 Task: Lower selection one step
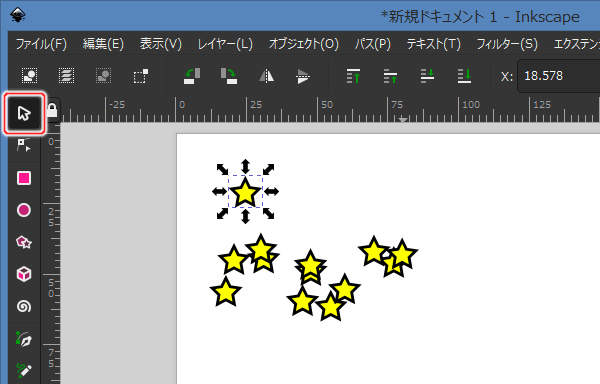pyautogui.click(x=427, y=76)
